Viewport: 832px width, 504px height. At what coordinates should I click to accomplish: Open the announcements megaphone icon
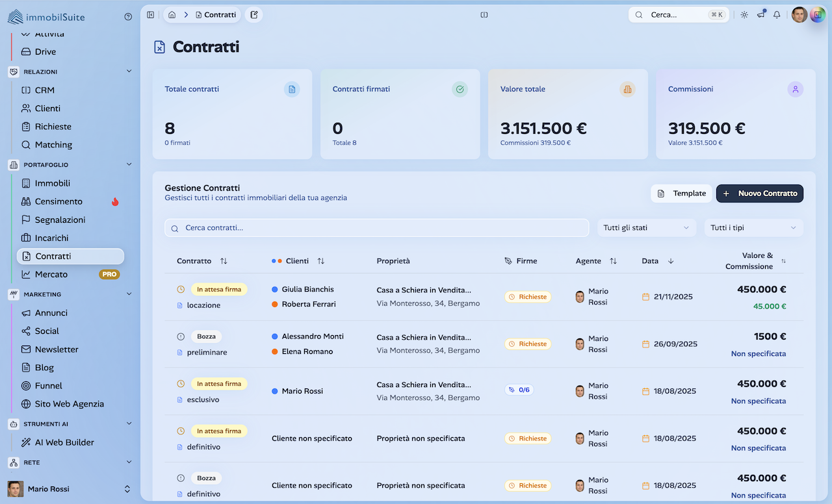tap(760, 15)
